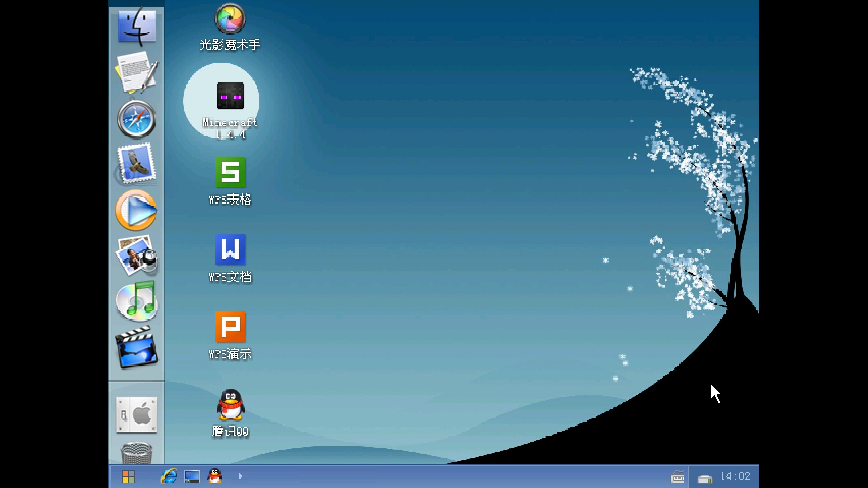Select the WPS文档 writer icon
The width and height of the screenshot is (868, 488).
230,259
